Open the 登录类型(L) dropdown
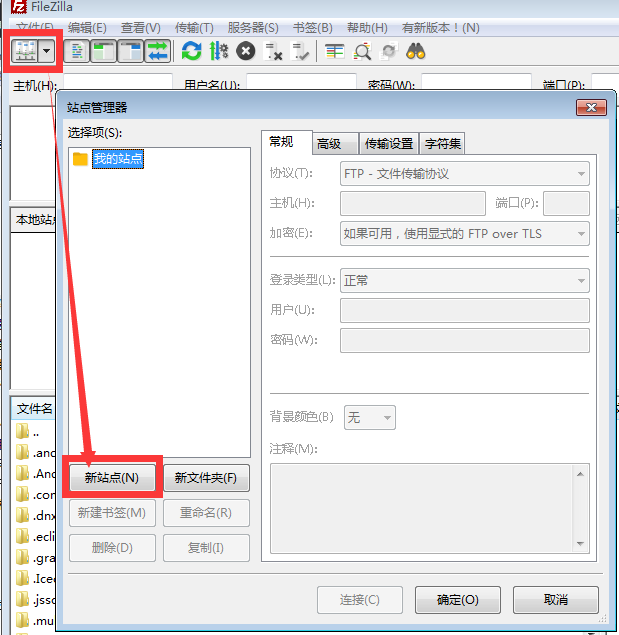The width and height of the screenshot is (619, 635). tap(465, 280)
